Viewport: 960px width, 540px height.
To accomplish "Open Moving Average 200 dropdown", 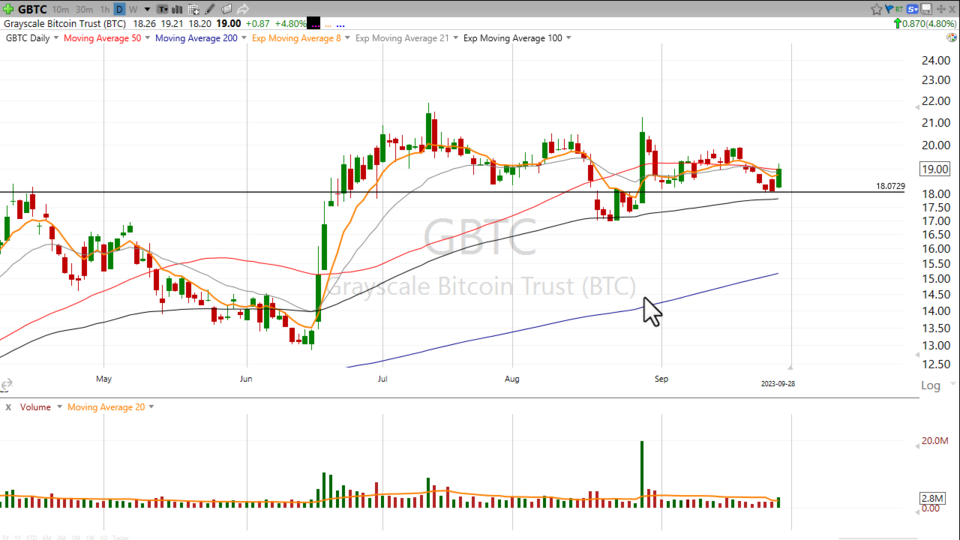I will [244, 38].
